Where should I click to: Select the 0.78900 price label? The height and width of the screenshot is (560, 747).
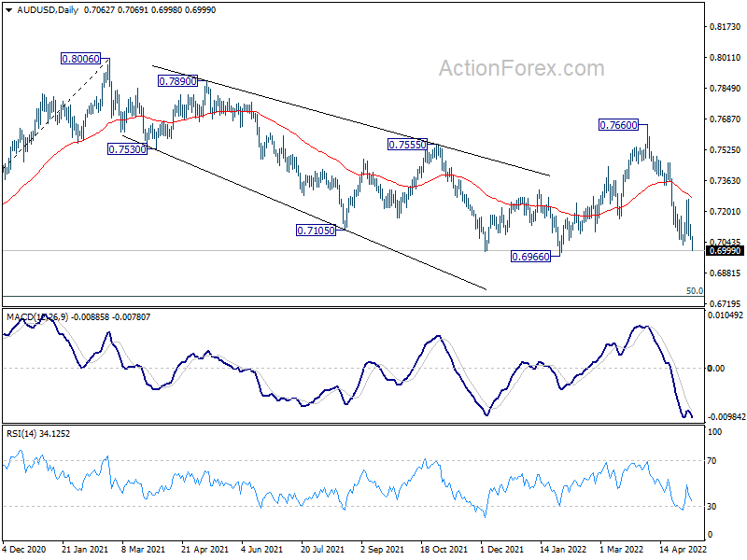click(x=177, y=81)
